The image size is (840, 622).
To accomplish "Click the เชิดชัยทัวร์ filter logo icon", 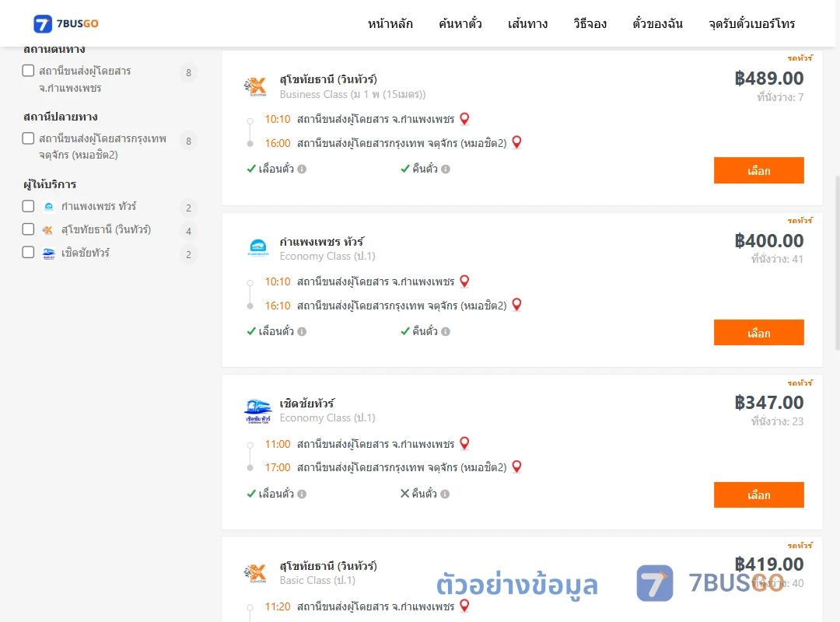I will click(x=49, y=253).
